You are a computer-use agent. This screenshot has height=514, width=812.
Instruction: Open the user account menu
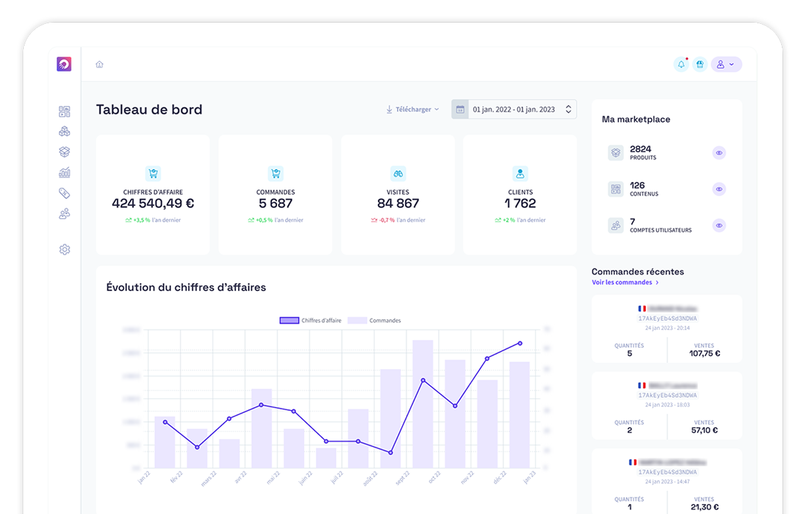[726, 64]
